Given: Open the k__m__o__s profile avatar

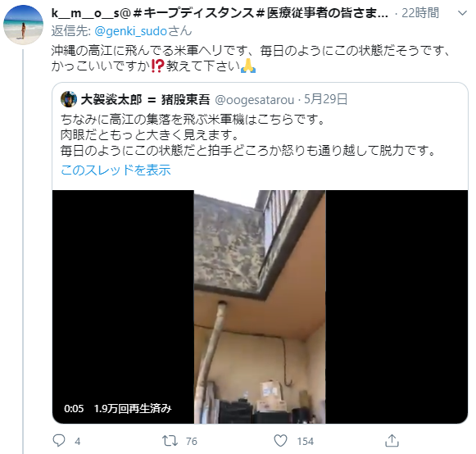Looking at the screenshot, I should (x=24, y=25).
